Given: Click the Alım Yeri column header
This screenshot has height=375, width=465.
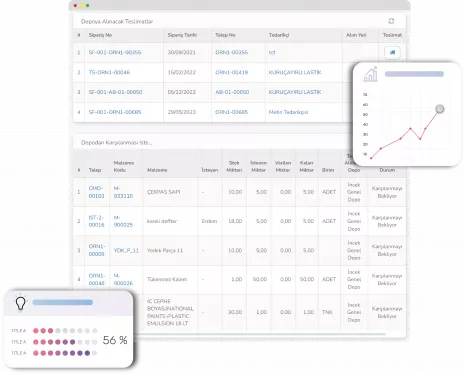Looking at the screenshot, I should (356, 35).
